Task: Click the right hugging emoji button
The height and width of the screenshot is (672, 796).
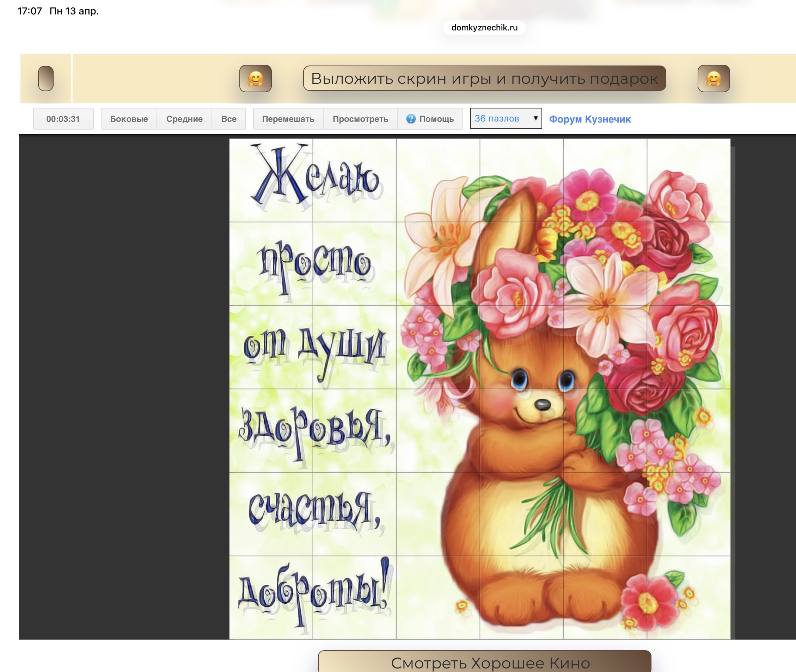Action: click(x=713, y=79)
